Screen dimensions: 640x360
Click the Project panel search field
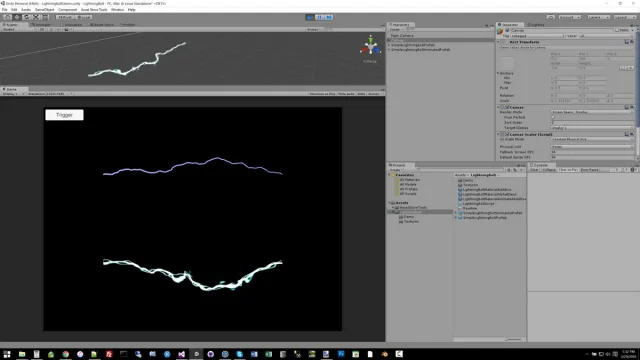459,170
